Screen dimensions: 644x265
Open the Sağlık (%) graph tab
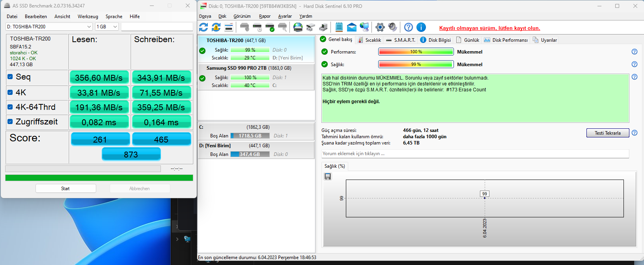pos(335,166)
